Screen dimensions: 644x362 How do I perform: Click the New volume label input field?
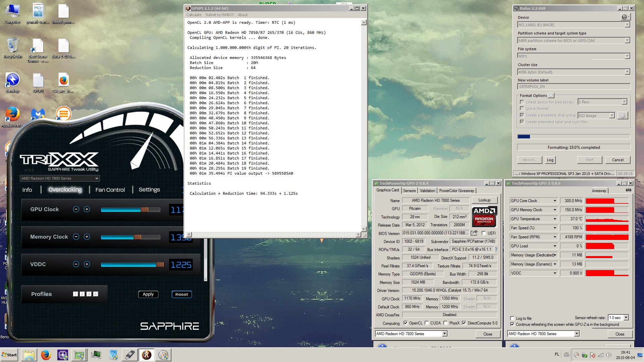pyautogui.click(x=574, y=86)
